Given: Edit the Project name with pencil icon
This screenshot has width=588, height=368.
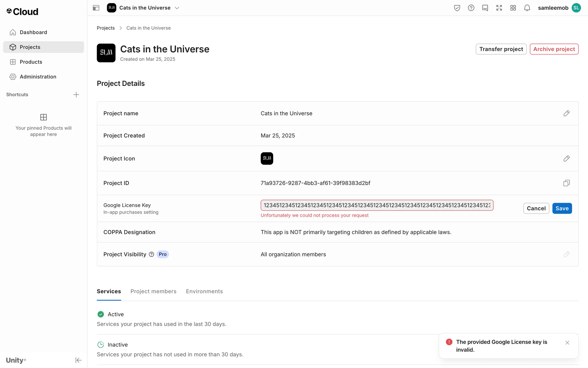Looking at the screenshot, I should [x=566, y=113].
